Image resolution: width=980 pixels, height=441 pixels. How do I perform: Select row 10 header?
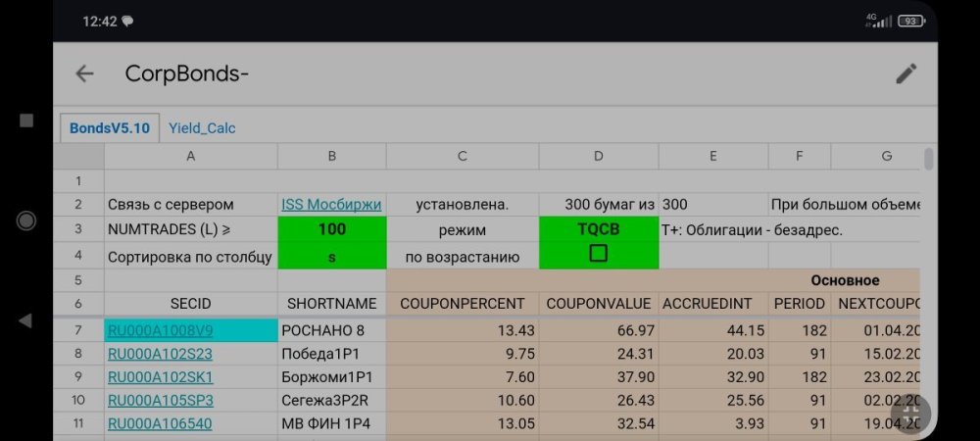(x=78, y=401)
